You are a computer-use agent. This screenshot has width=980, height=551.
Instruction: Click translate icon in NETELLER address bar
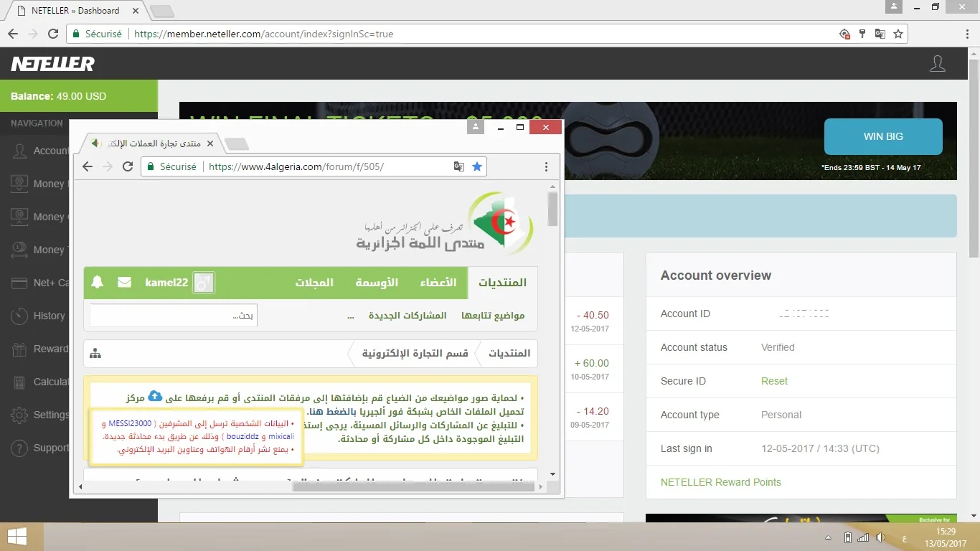click(x=880, y=34)
